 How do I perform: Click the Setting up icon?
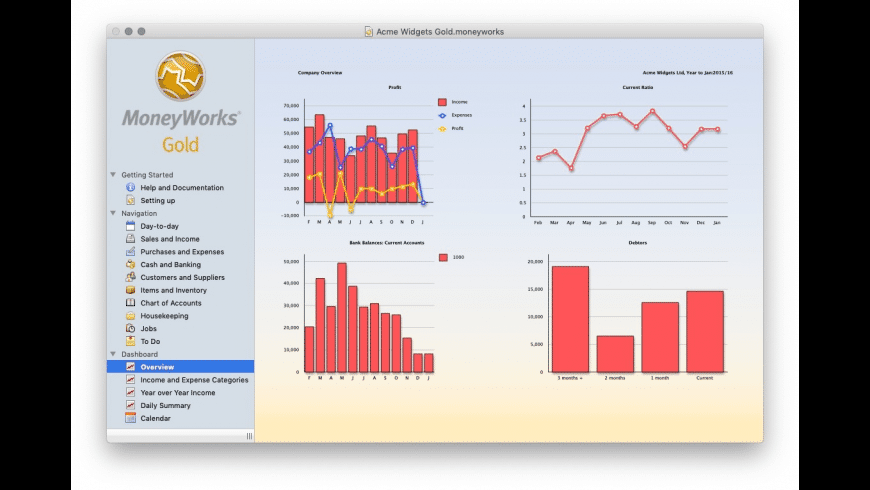click(x=130, y=200)
